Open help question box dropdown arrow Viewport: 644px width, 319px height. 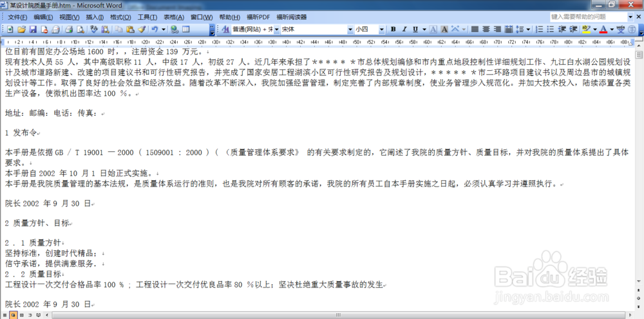click(x=630, y=17)
